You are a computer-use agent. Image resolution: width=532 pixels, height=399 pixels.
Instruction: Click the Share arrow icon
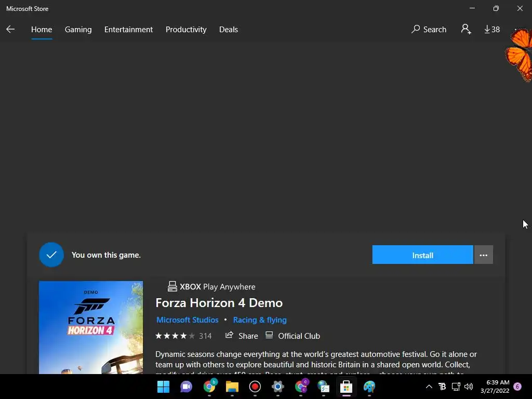point(229,335)
